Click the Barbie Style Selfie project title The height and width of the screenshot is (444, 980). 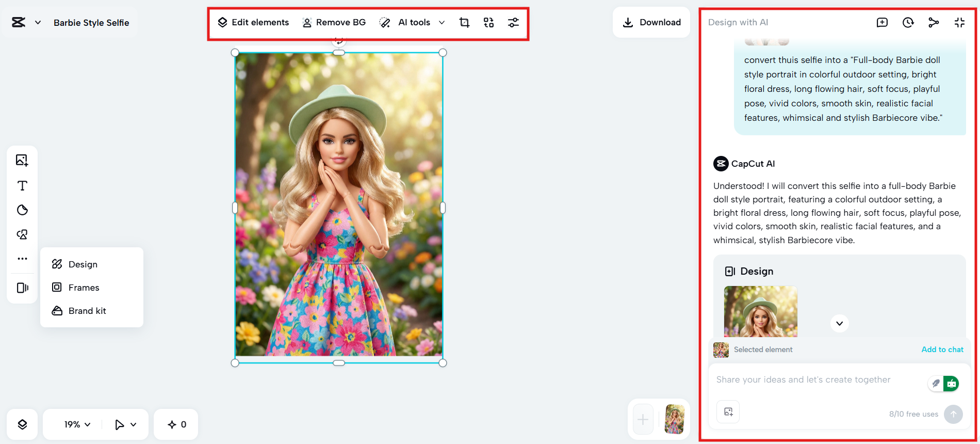click(x=91, y=23)
